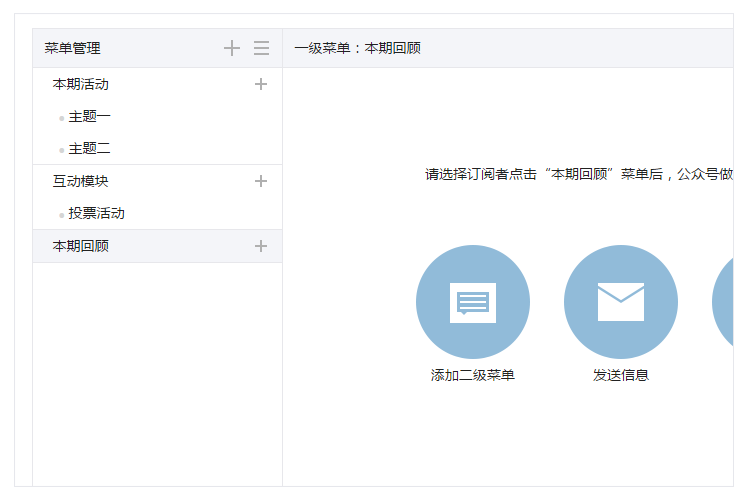Click the plus icon in 菜单管理 header
The image size is (750, 500).
tap(232, 48)
